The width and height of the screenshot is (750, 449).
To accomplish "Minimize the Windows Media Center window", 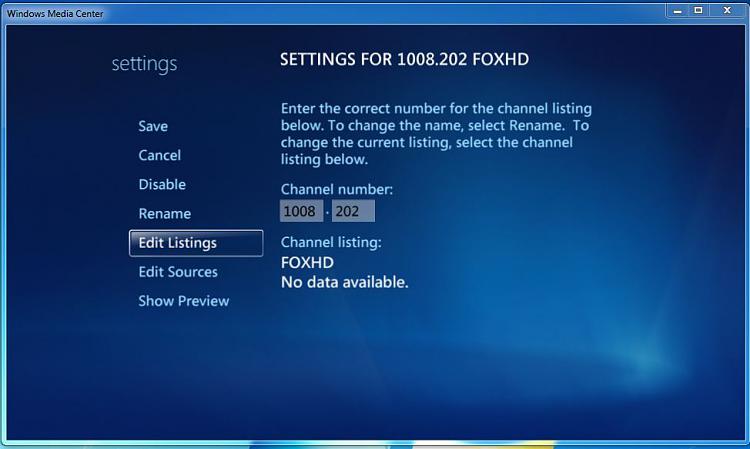I will click(677, 11).
